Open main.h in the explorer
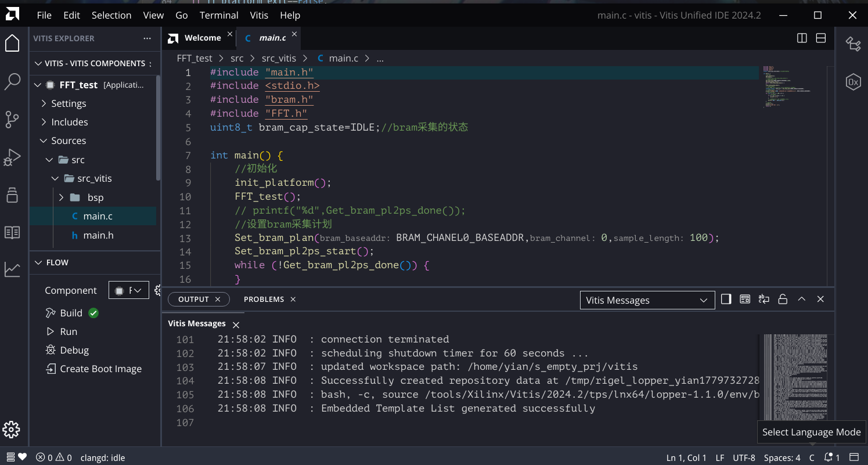The width and height of the screenshot is (868, 465). pyautogui.click(x=98, y=235)
